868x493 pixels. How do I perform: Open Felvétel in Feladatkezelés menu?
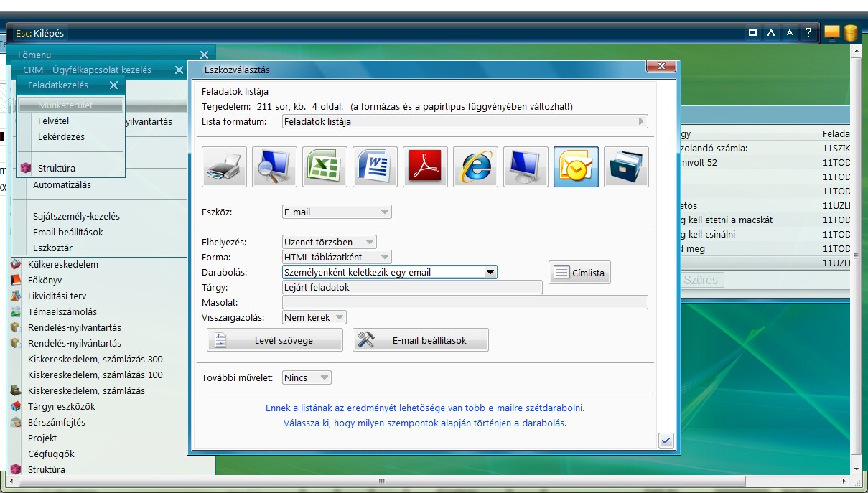[x=54, y=121]
